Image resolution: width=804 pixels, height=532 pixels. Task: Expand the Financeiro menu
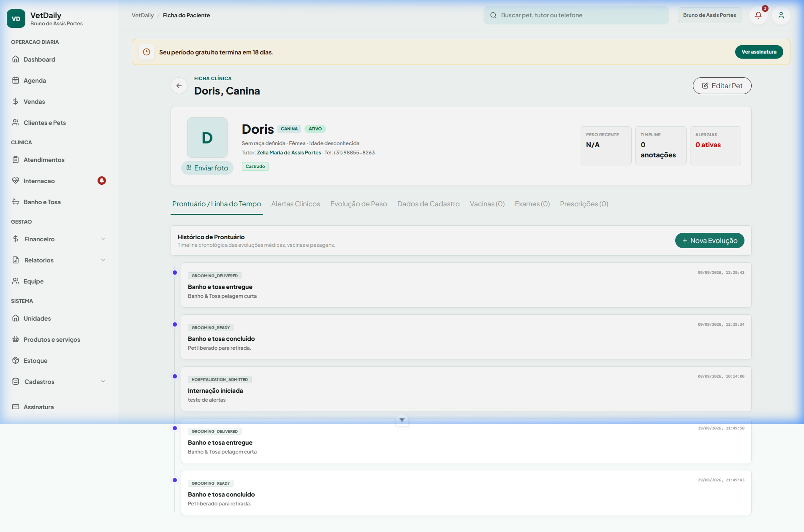pos(59,239)
